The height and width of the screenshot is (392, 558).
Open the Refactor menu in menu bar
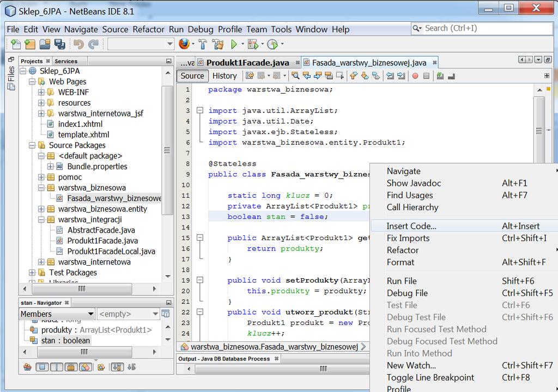tap(148, 29)
